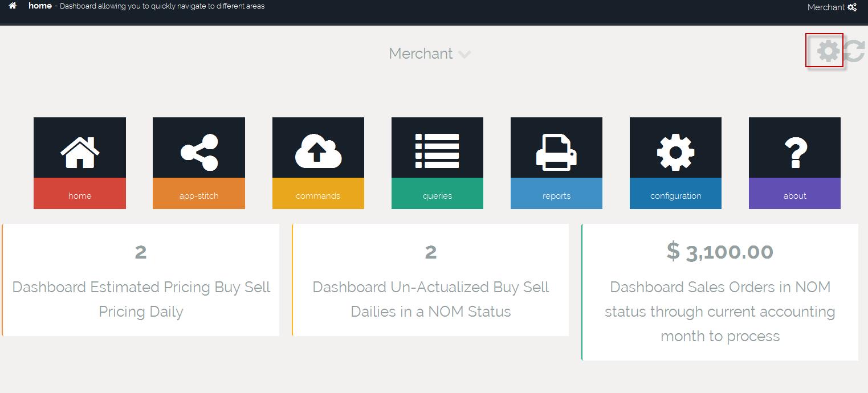Select the 'home' breadcrumb text in header
868x393 pixels.
40,6
